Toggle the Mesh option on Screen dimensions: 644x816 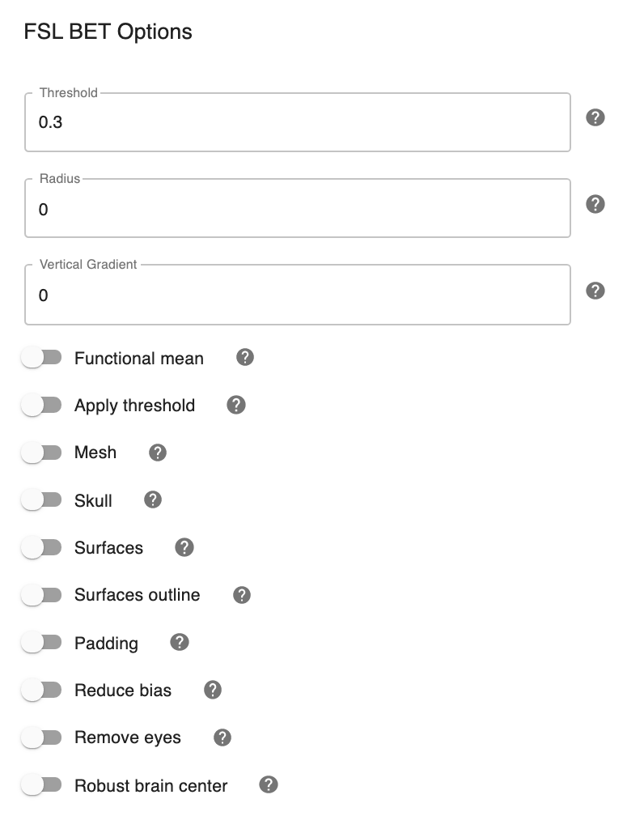41,453
